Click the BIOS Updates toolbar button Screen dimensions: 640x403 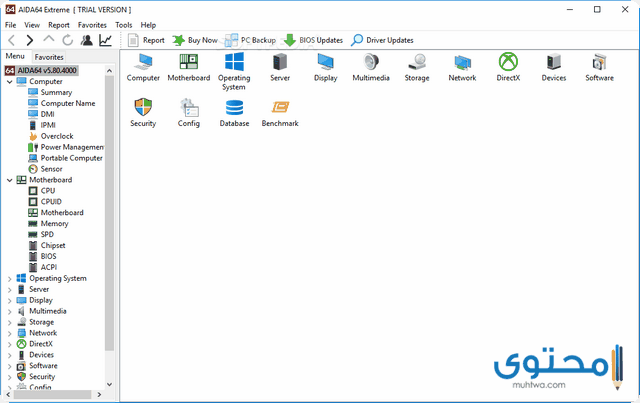pos(313,40)
